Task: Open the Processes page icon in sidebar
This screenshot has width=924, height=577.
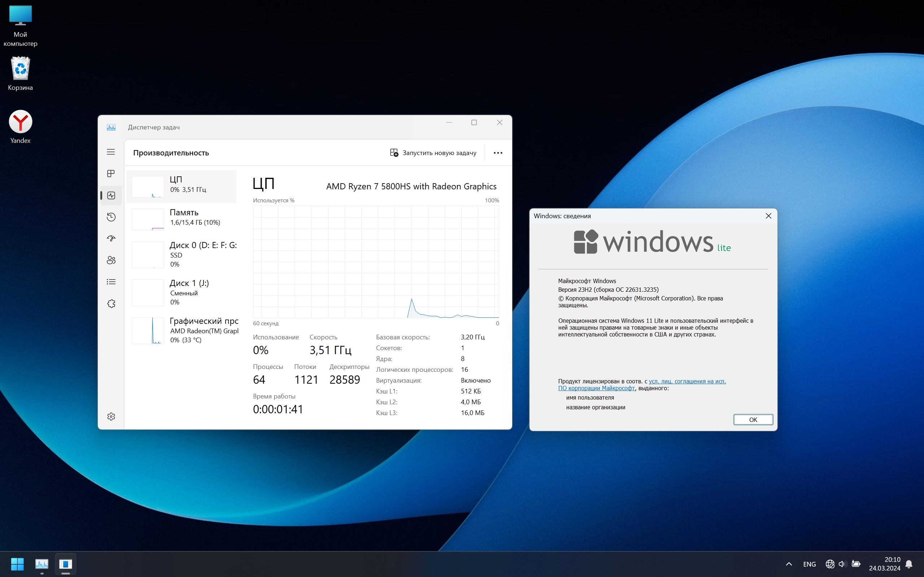Action: pyautogui.click(x=111, y=173)
